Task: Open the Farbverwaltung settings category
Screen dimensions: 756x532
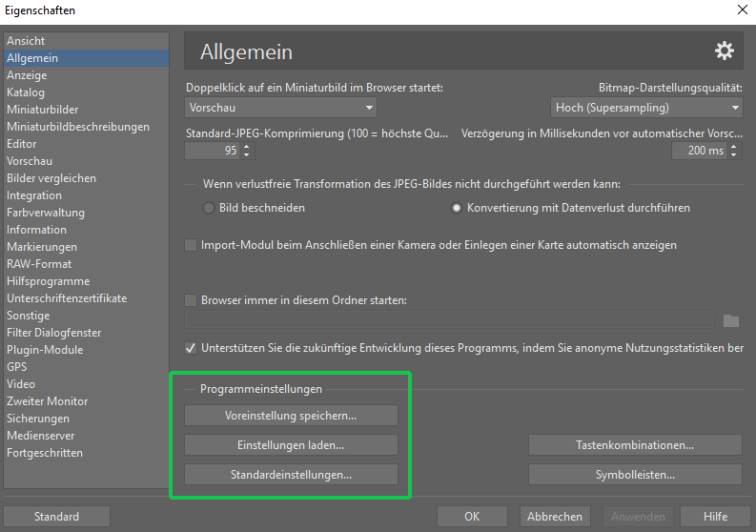Action: 46,213
